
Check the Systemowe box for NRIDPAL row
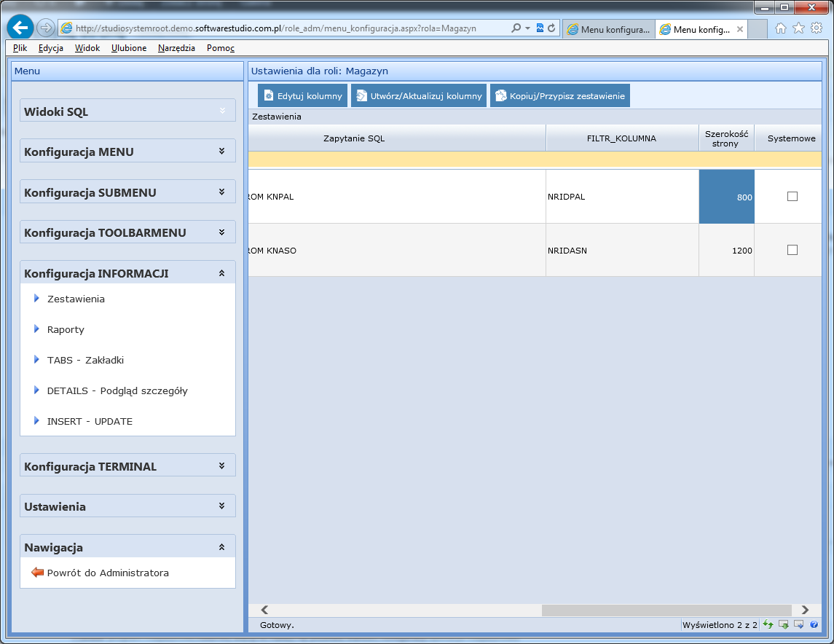pyautogui.click(x=792, y=197)
